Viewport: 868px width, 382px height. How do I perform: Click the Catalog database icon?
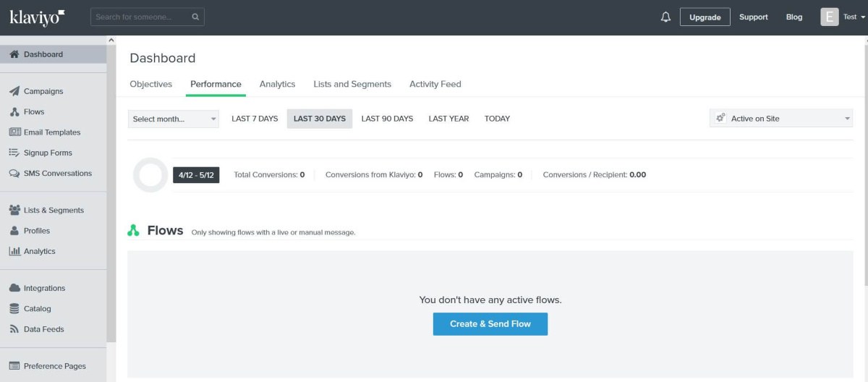[14, 308]
